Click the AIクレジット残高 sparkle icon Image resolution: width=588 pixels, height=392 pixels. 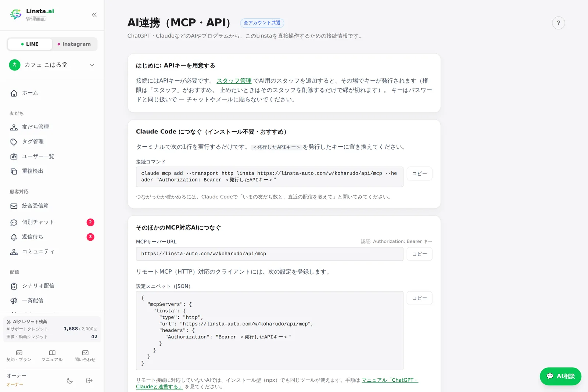(9, 322)
